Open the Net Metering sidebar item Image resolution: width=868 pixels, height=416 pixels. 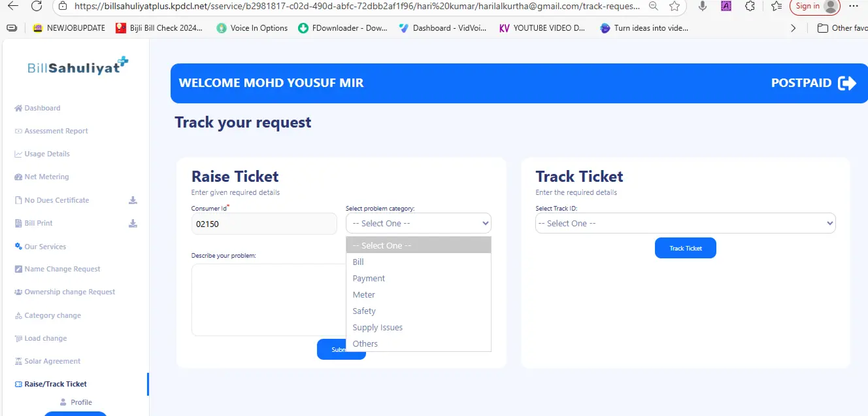[x=46, y=177]
